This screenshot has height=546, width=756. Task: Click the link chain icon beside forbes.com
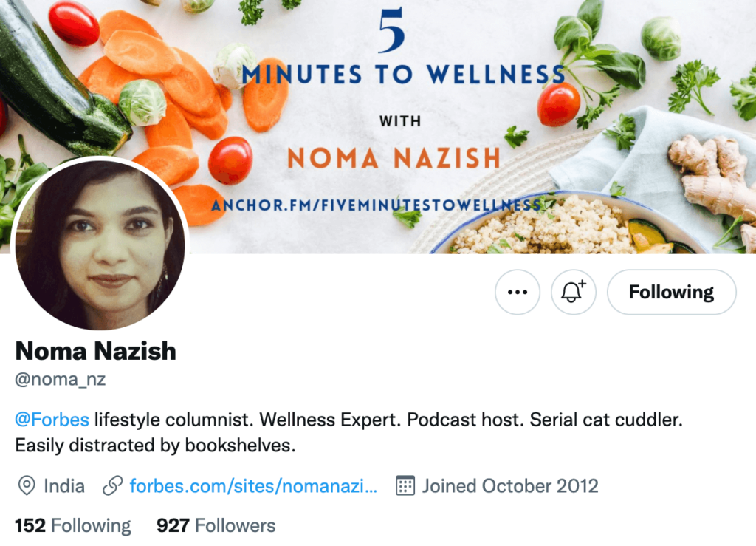click(113, 485)
